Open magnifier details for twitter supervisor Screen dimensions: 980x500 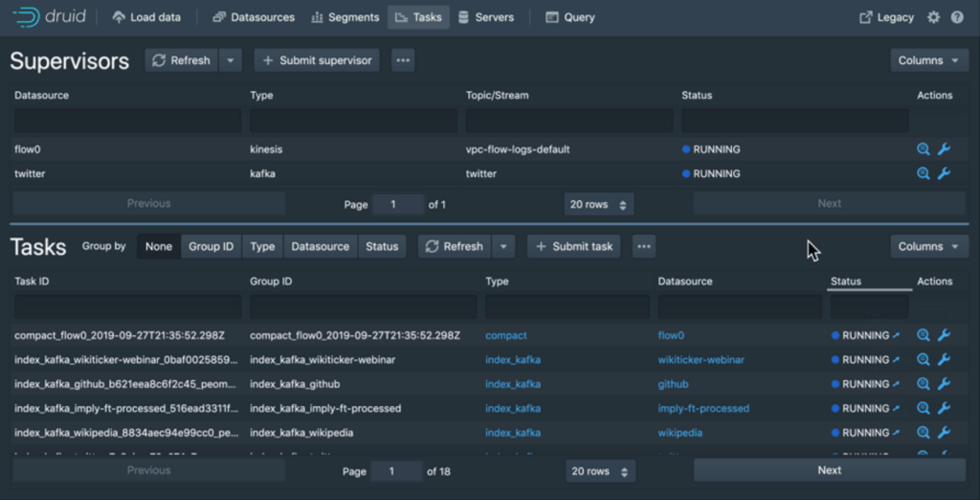point(924,173)
